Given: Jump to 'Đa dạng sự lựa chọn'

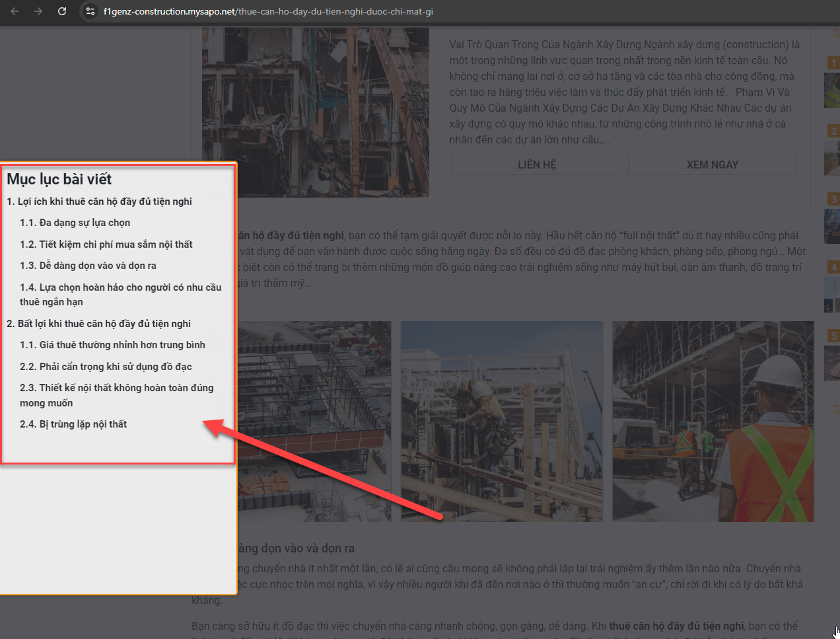Looking at the screenshot, I should [75, 223].
